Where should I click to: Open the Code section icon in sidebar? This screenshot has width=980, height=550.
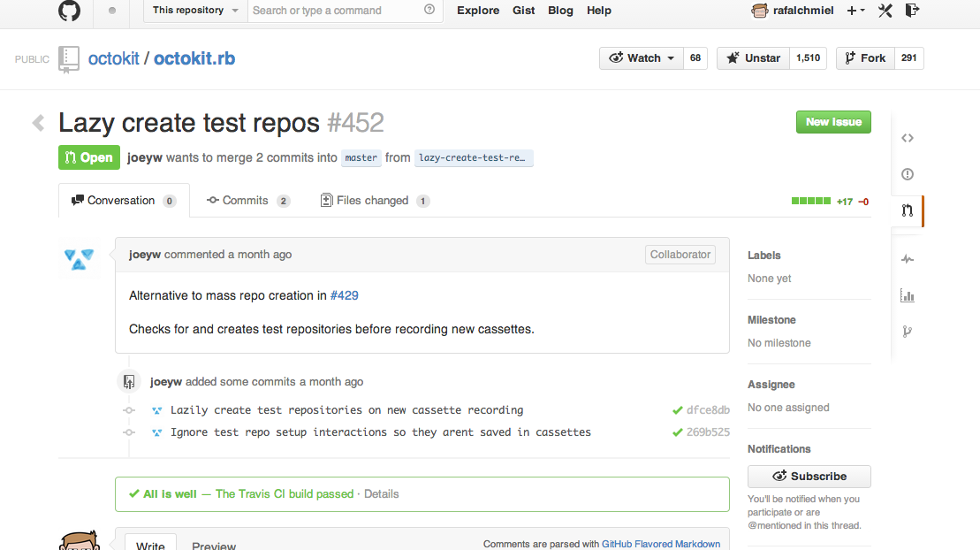(x=907, y=138)
